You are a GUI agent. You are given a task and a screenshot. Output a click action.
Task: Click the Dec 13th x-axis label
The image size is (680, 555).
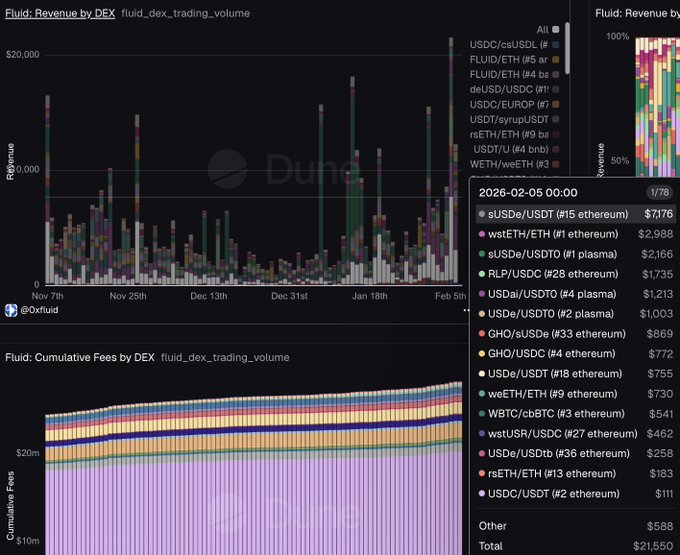pyautogui.click(x=209, y=296)
